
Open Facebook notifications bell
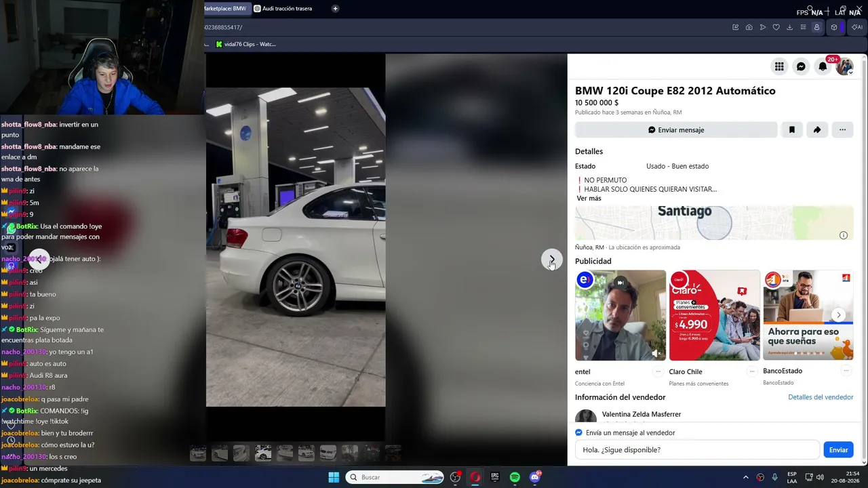[x=823, y=66]
